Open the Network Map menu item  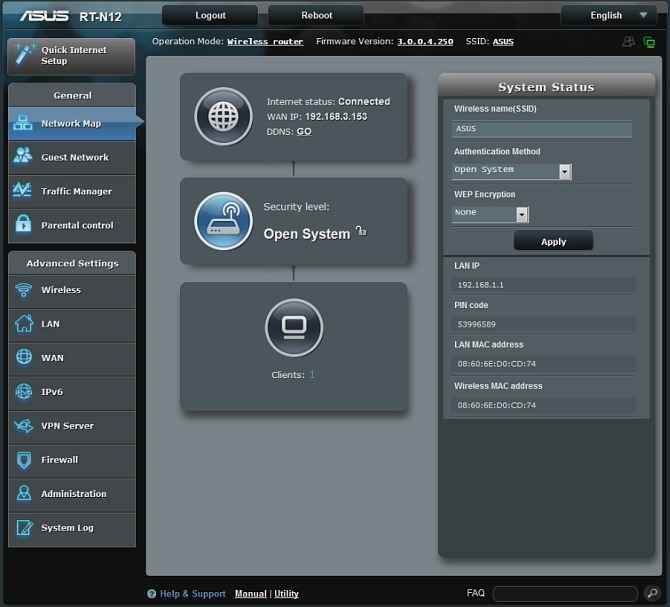coord(72,123)
